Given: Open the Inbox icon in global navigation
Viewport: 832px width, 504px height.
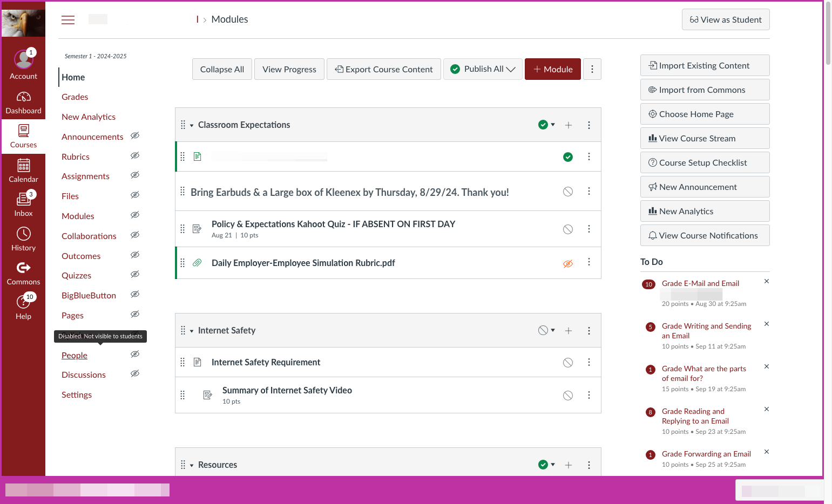Looking at the screenshot, I should point(23,200).
